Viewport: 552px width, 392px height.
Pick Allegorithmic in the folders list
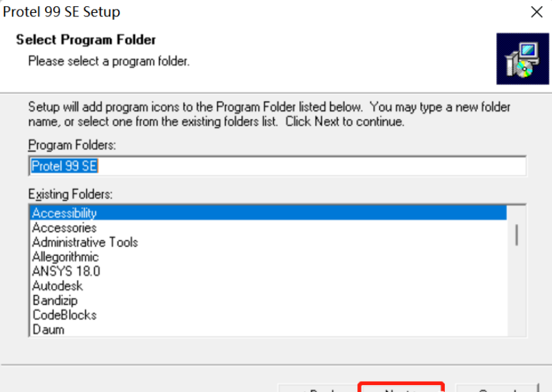[x=65, y=257]
